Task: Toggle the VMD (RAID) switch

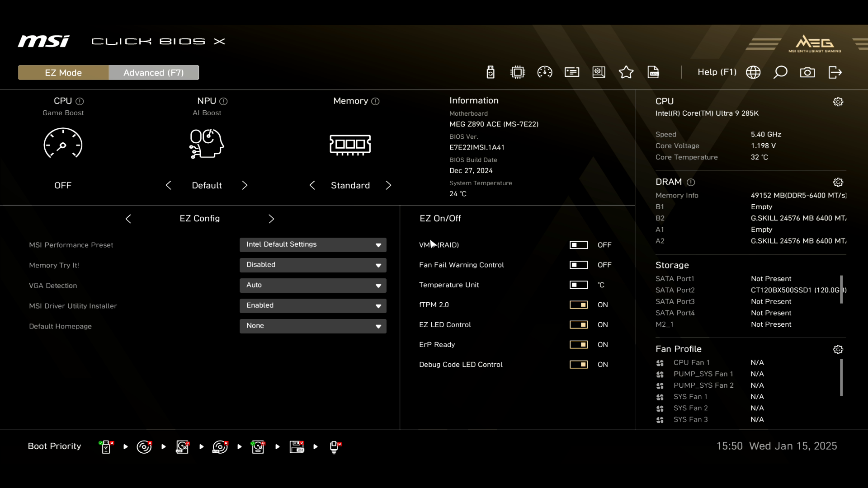Action: tap(579, 245)
